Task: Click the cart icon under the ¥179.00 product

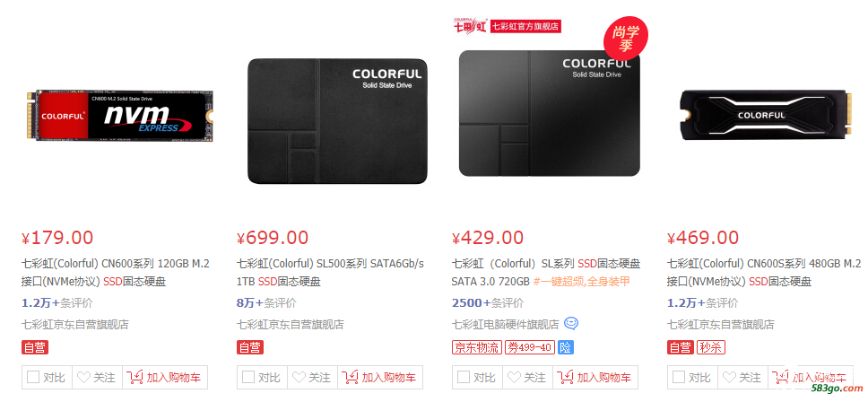Action: click(x=135, y=378)
